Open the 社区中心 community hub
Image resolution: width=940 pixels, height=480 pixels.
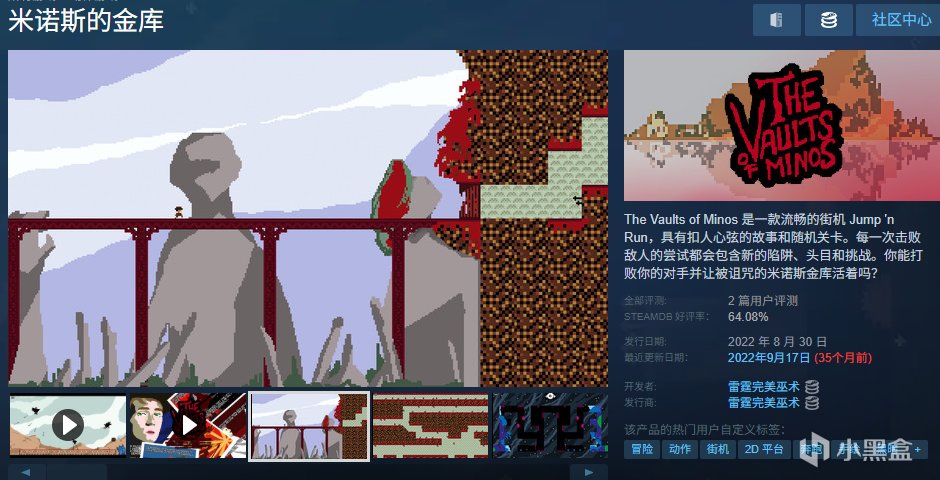(899, 20)
